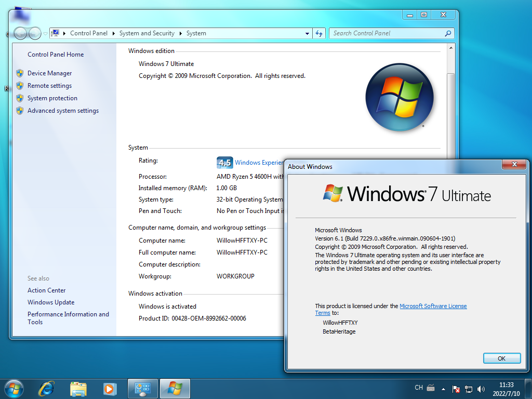
Task: Click the Back navigation arrow
Action: tap(20, 33)
